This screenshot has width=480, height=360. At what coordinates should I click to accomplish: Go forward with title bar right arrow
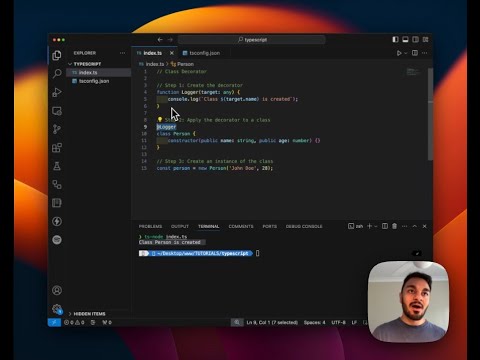click(170, 40)
